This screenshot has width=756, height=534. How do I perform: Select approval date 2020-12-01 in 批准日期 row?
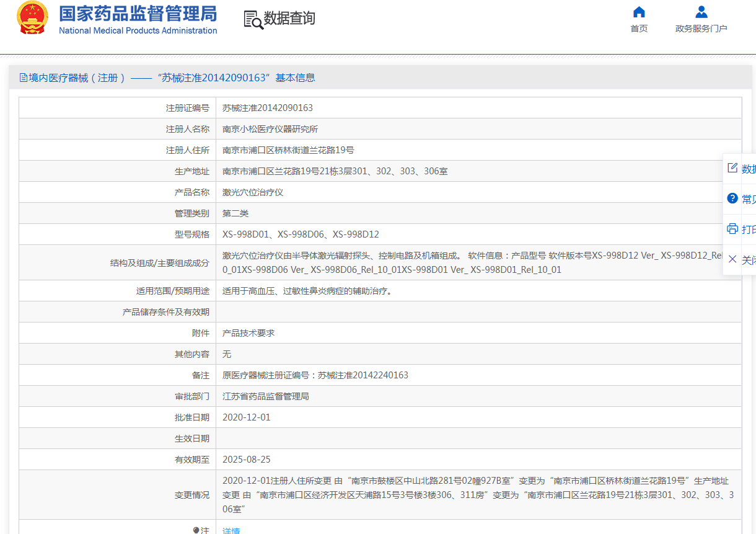coord(247,417)
